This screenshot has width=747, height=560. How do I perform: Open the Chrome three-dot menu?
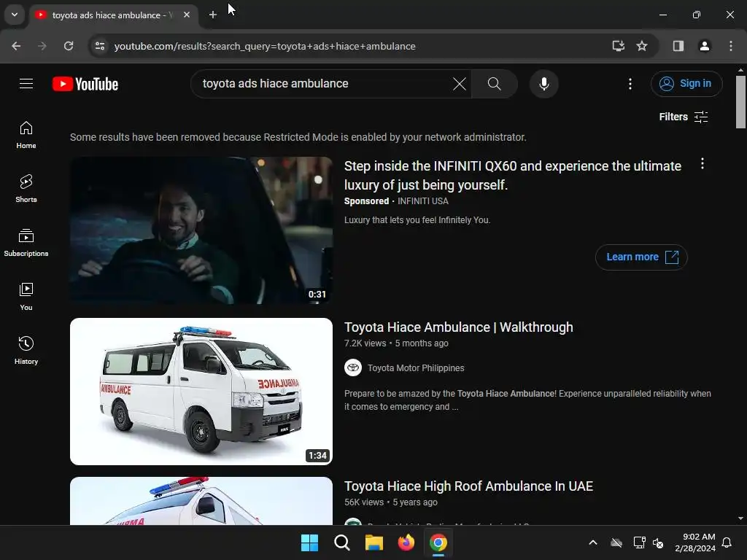coord(730,46)
